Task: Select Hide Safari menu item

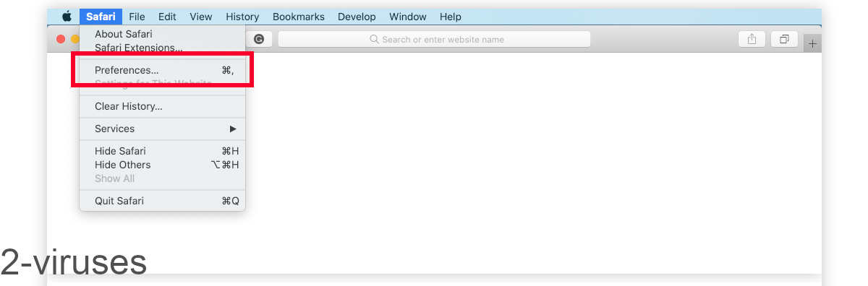Action: (x=163, y=151)
